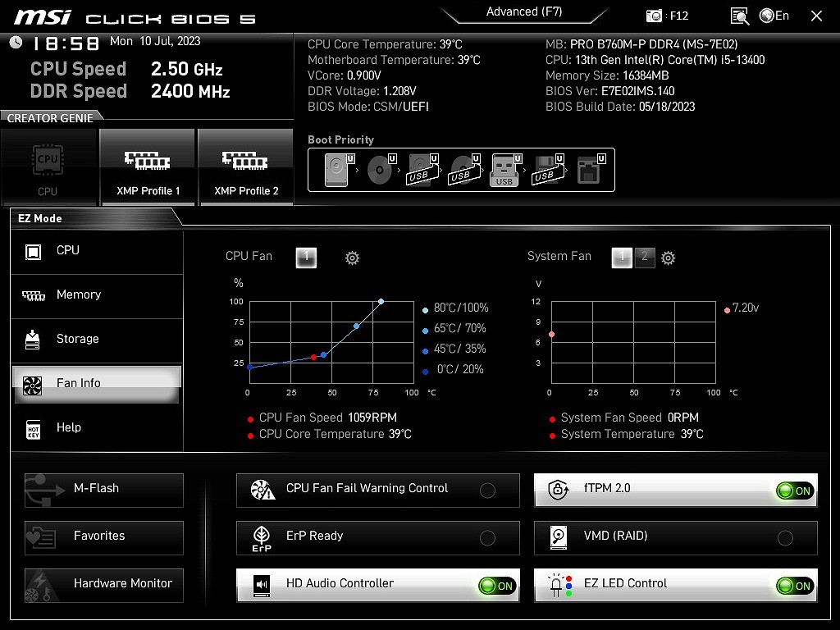Turn off HD Audio Controller
This screenshot has width=840, height=630.
click(x=497, y=586)
